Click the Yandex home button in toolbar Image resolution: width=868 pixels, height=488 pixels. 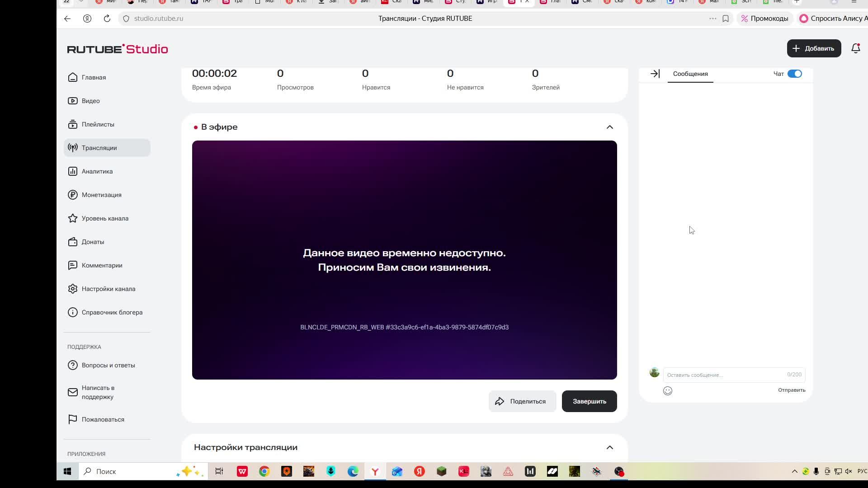[87, 19]
